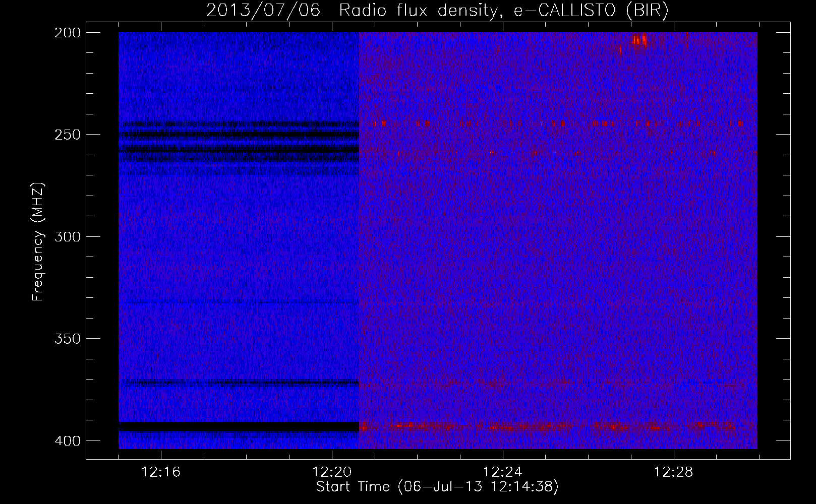Click the 12:16 time tick label
This screenshot has width=816, height=504.
point(161,472)
